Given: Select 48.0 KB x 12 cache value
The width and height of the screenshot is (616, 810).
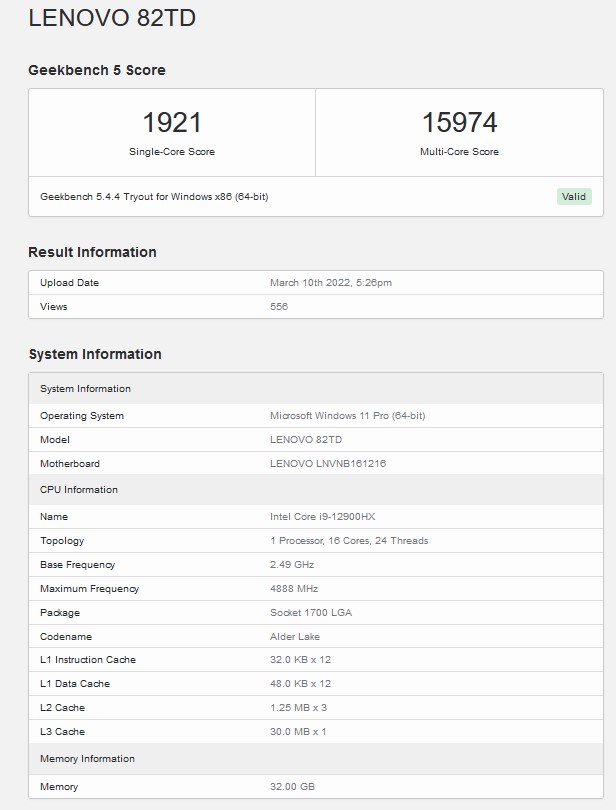Looking at the screenshot, I should [x=300, y=684].
